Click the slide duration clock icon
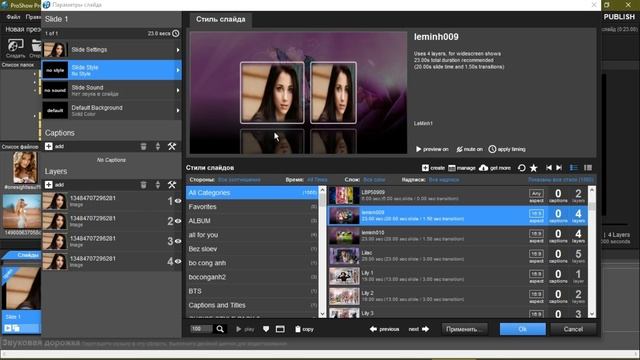640x360 pixels. (176, 33)
